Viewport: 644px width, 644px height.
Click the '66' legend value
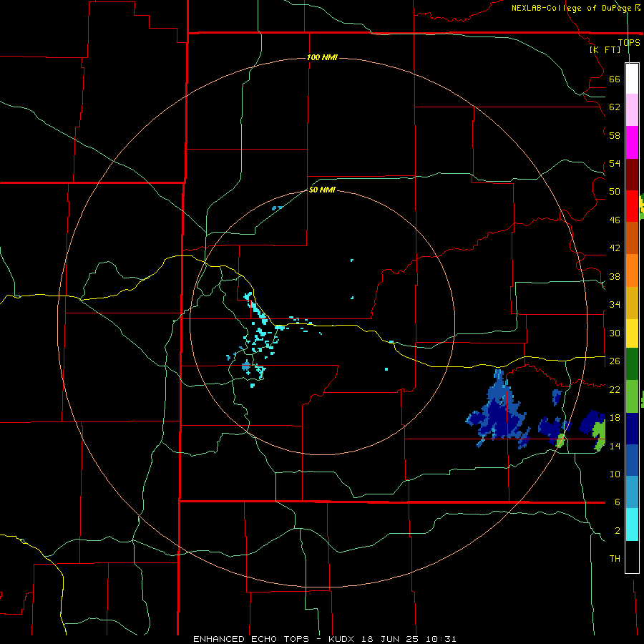tap(615, 79)
